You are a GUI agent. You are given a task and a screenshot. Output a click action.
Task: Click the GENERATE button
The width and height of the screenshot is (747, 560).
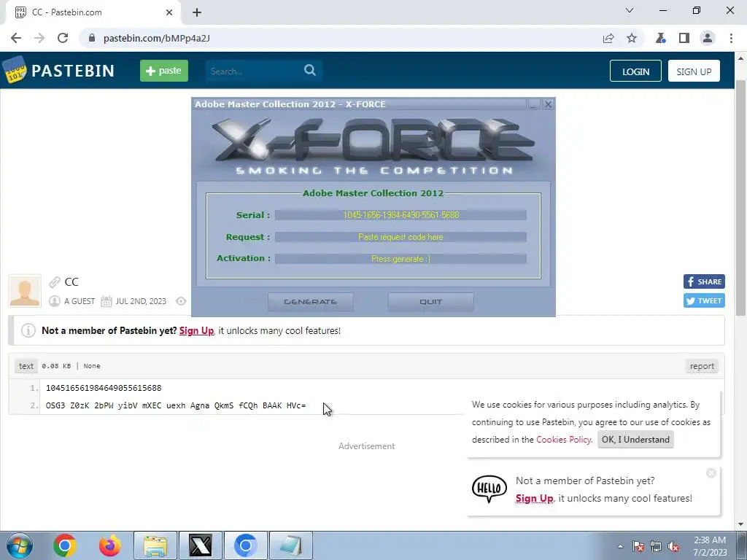(x=311, y=302)
